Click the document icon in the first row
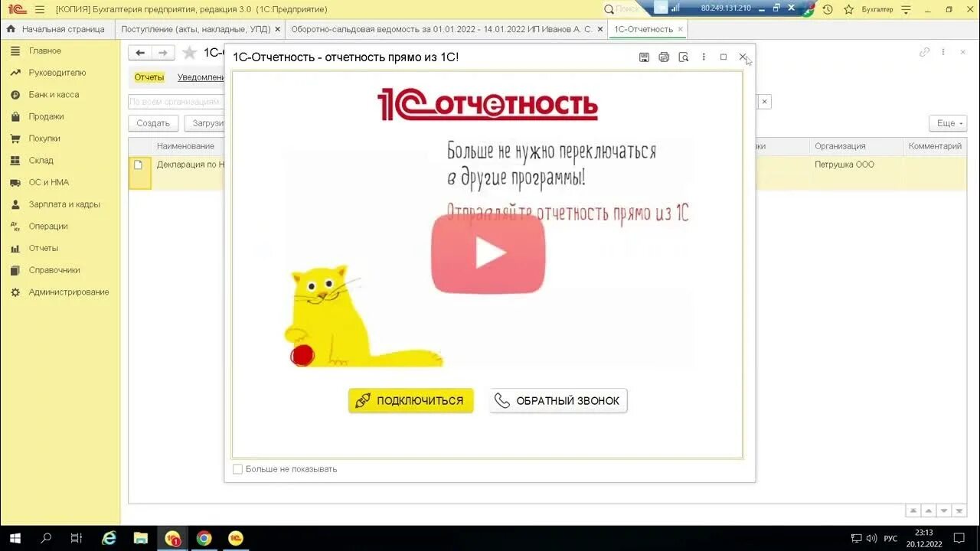Screen dimensions: 980x551 point(139,165)
